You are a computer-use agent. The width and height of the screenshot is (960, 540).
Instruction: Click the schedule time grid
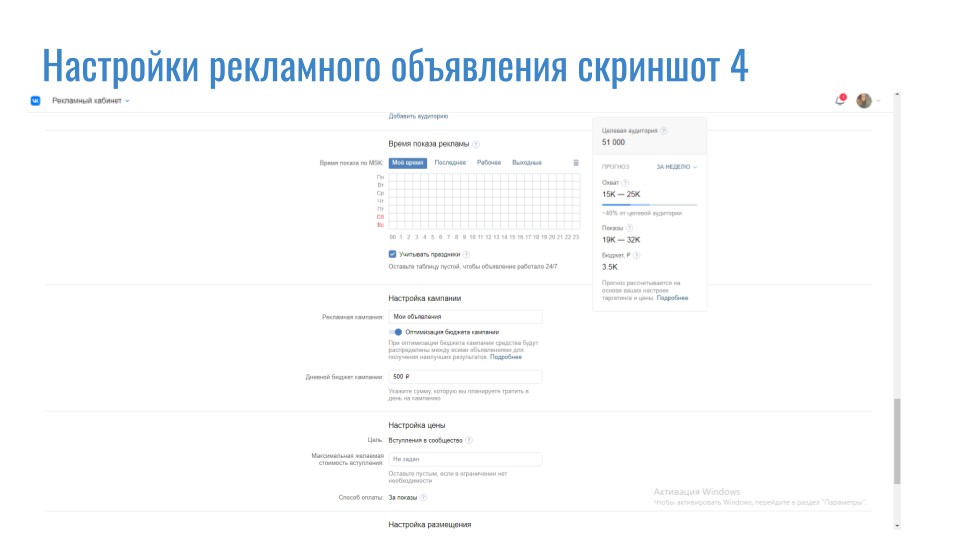[484, 201]
